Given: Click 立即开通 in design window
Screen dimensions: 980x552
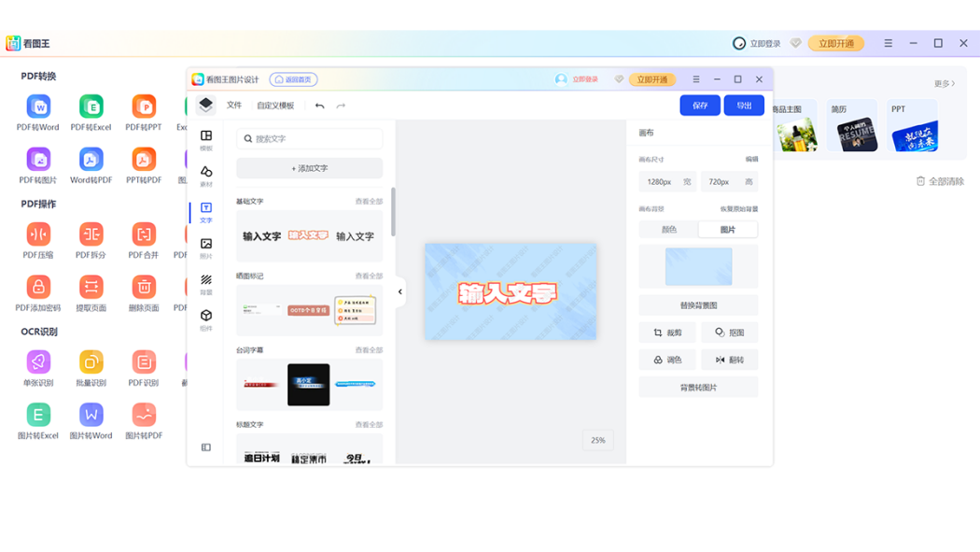Looking at the screenshot, I should tap(651, 79).
